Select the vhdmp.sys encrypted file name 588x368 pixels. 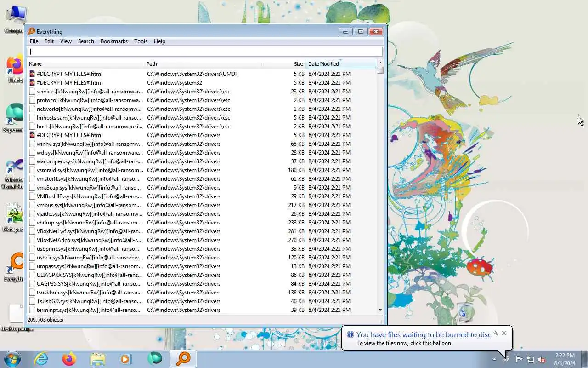(x=89, y=222)
